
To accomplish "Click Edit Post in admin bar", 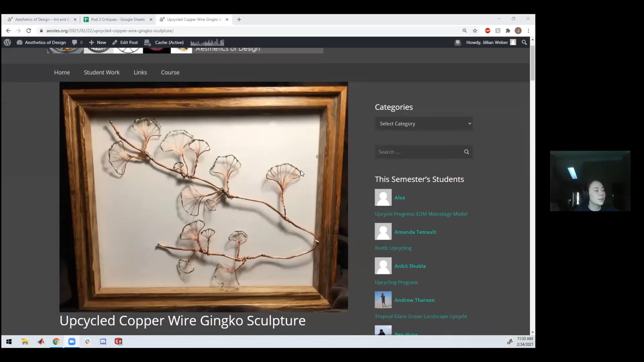I will (x=125, y=42).
